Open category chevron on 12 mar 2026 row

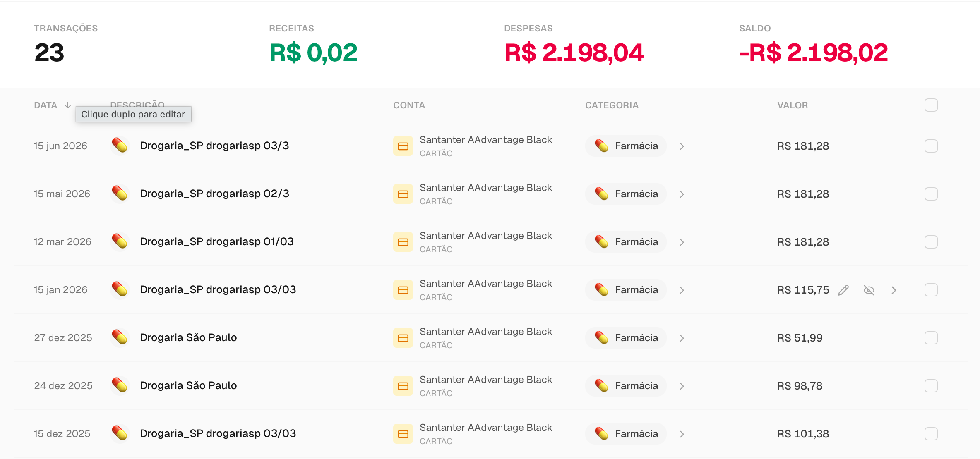[x=682, y=242]
